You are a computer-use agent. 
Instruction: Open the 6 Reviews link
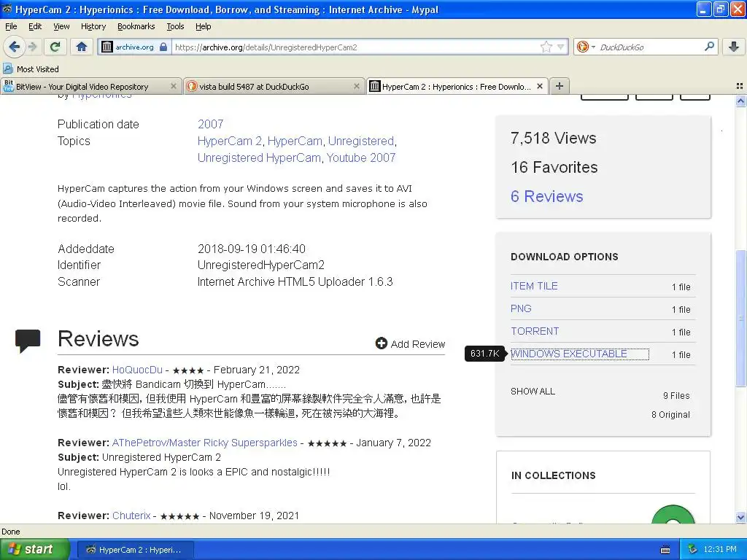547,196
